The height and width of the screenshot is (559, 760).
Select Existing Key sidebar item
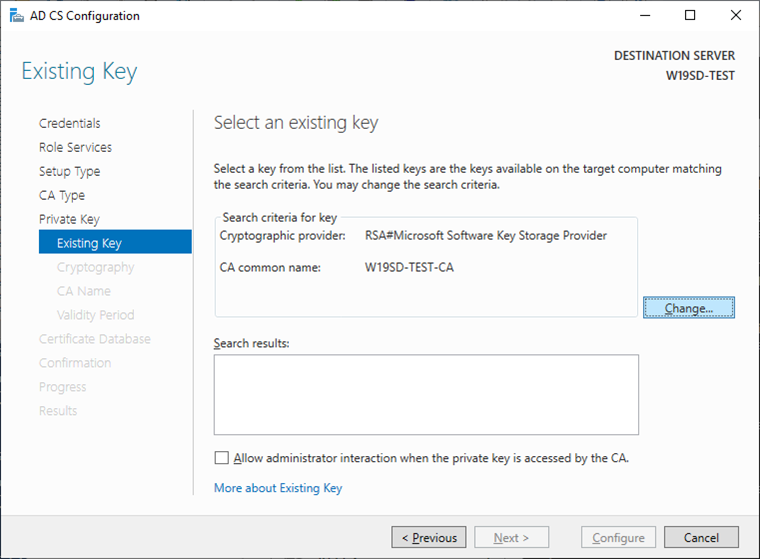89,243
